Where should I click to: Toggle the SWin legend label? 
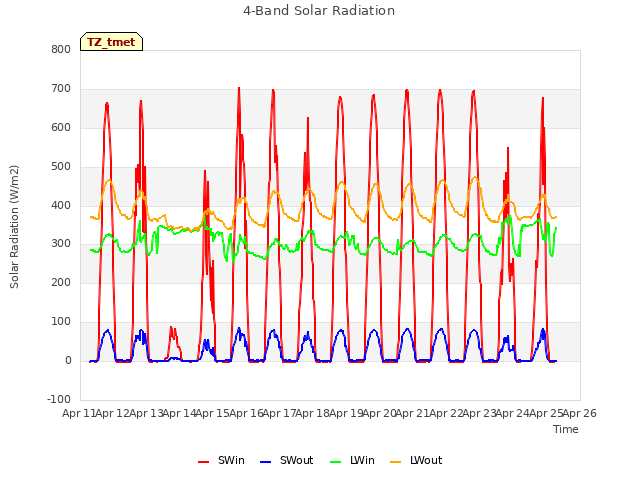pos(231,460)
